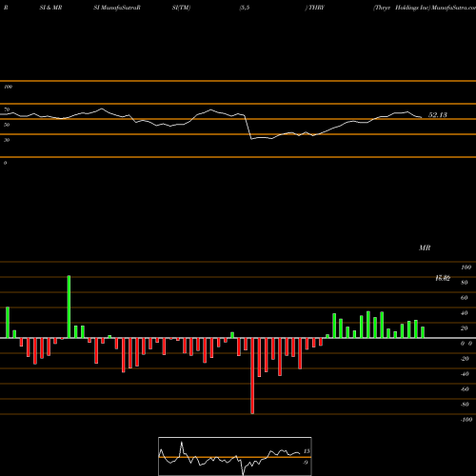
Task: Click the tallest green histogram bar
Action: (x=69, y=307)
